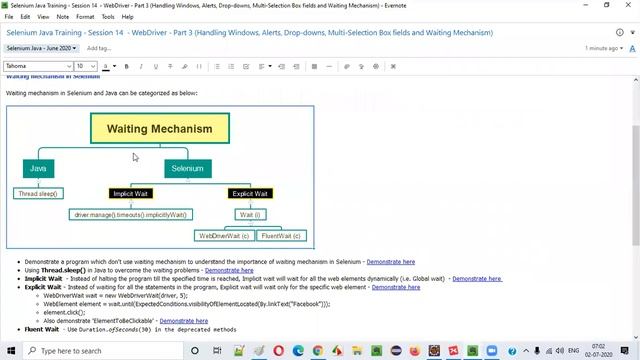The width and height of the screenshot is (640, 360).
Task: Create a bulleted list
Action: click(217, 66)
